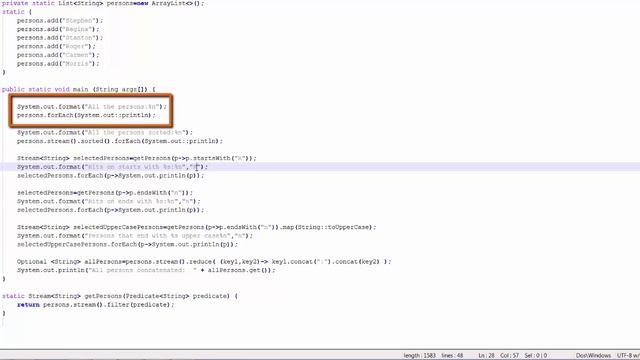Screen dimensions: 640x360
Task: Click the 'Ln : 28' line indicator
Action: point(486,356)
